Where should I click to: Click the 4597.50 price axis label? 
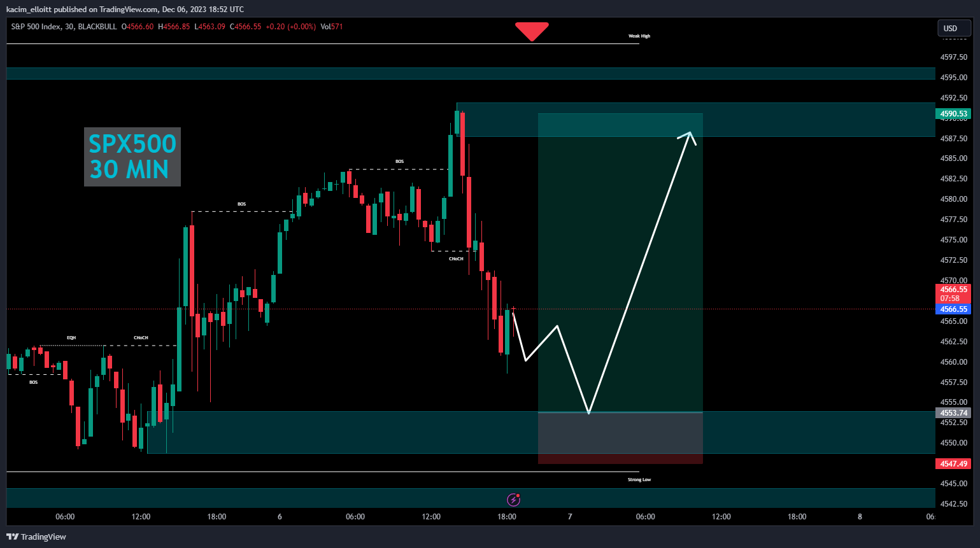pyautogui.click(x=954, y=57)
